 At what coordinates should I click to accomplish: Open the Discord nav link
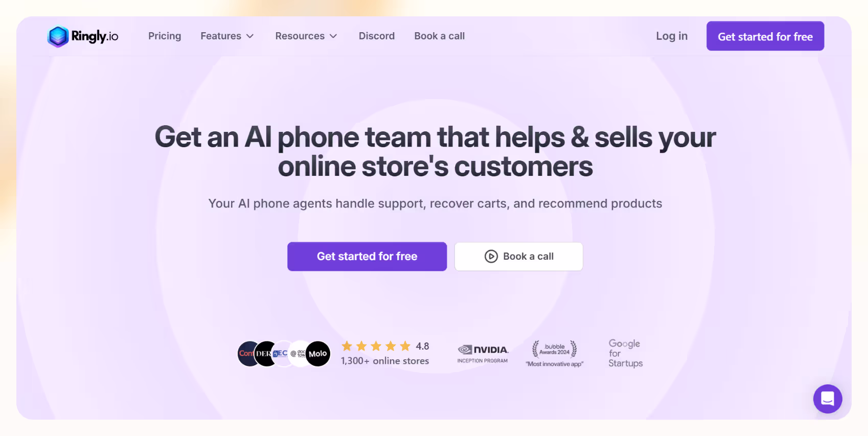pyautogui.click(x=377, y=36)
